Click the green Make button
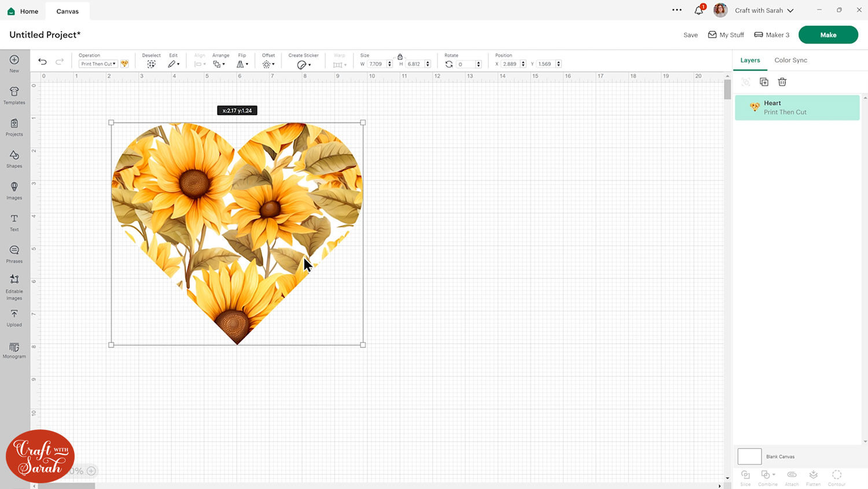This screenshot has width=868, height=489. 827,35
